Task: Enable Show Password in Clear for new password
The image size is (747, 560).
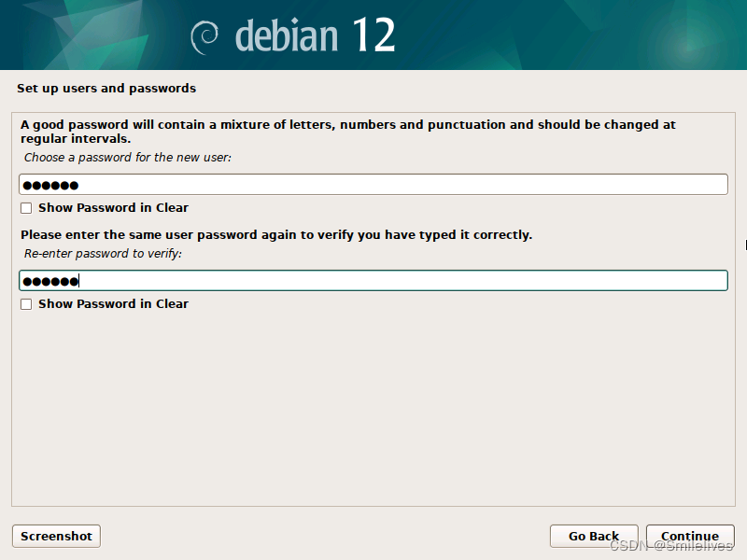Action: pos(23,207)
